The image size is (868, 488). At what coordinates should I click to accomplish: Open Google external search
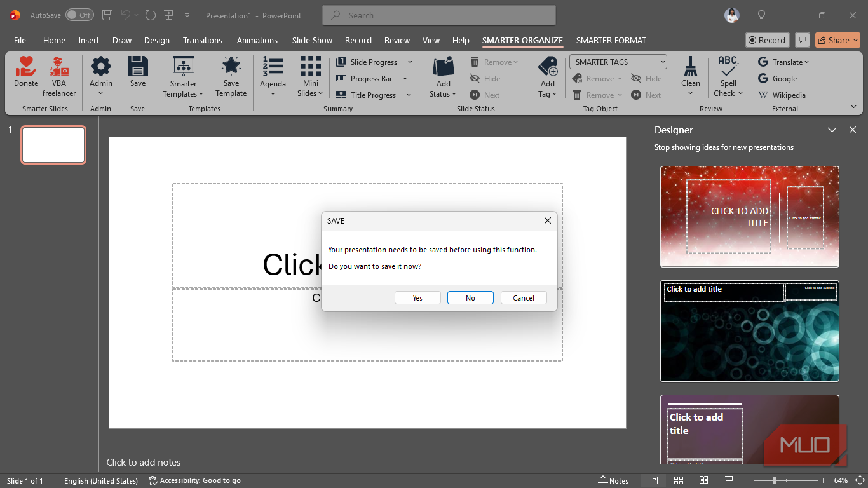[778, 79]
